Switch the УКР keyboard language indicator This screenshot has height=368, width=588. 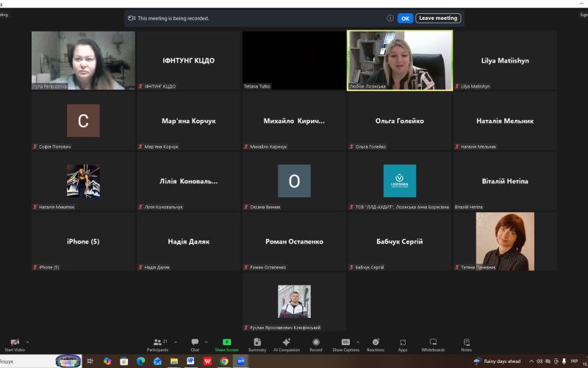(x=574, y=361)
